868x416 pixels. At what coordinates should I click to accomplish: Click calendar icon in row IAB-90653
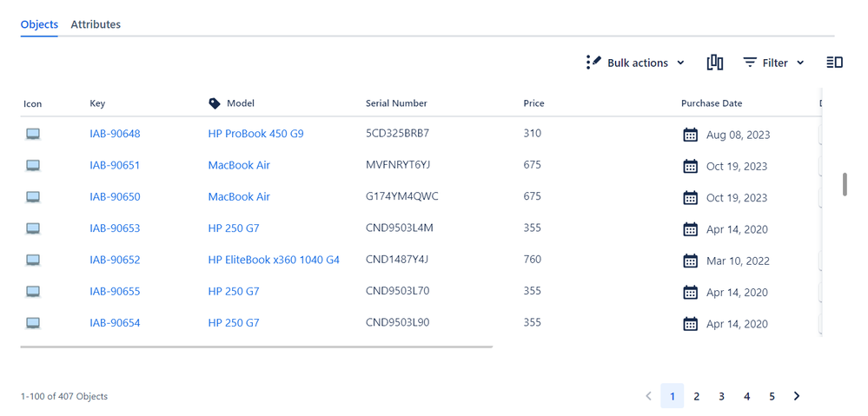690,229
